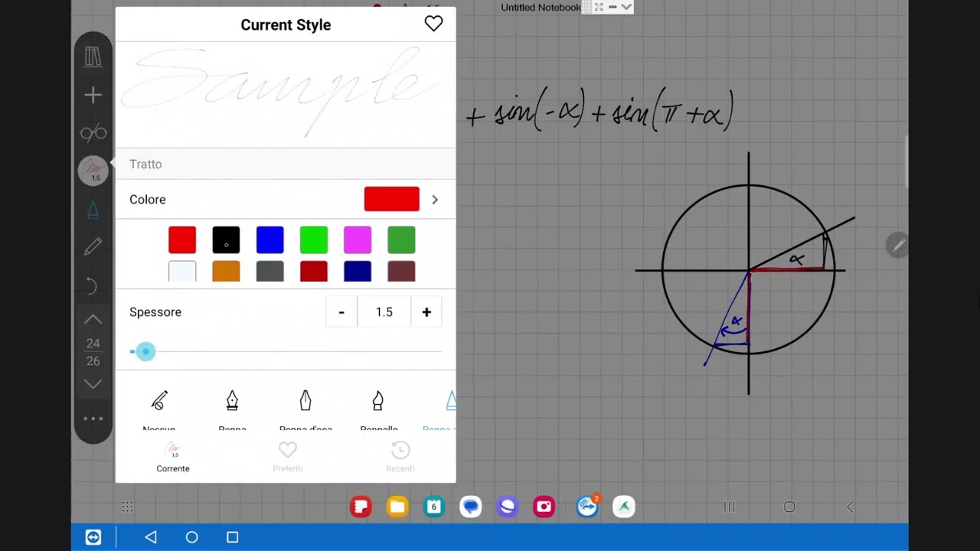Open the yellow file manager app in the dock

(397, 506)
